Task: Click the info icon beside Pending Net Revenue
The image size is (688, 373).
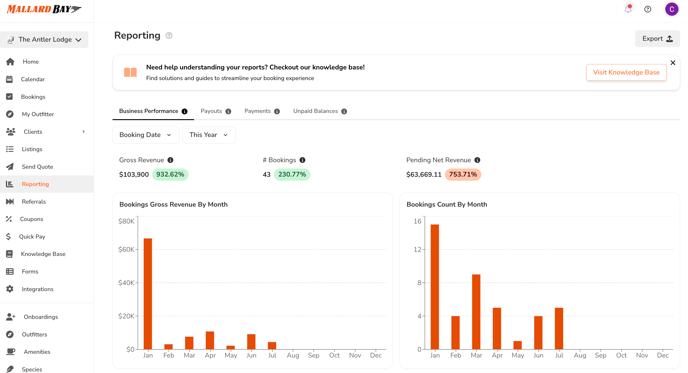Action: 477,160
